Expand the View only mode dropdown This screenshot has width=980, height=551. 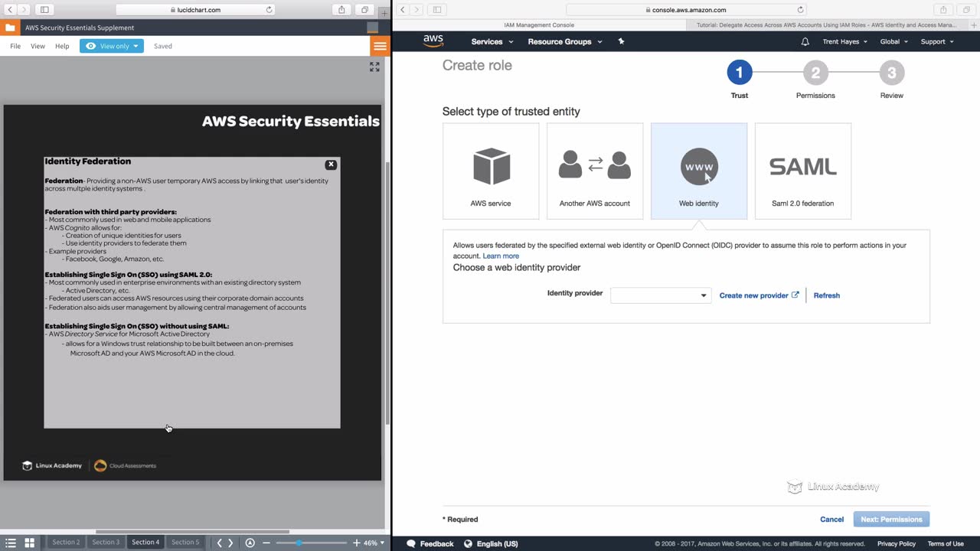click(112, 46)
